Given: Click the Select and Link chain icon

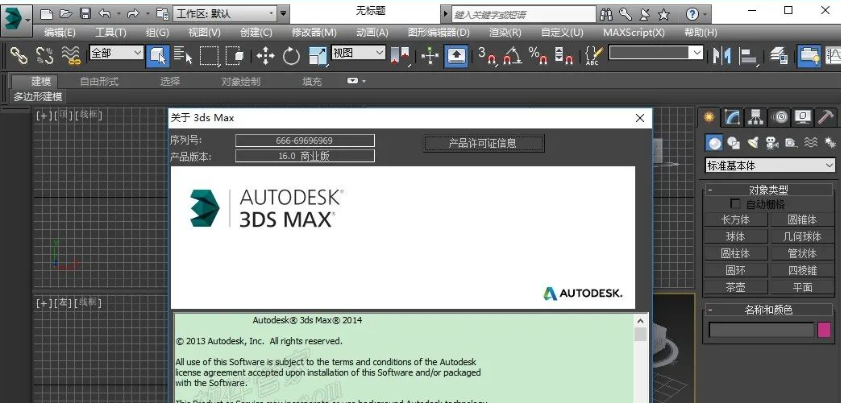Looking at the screenshot, I should 19,55.
